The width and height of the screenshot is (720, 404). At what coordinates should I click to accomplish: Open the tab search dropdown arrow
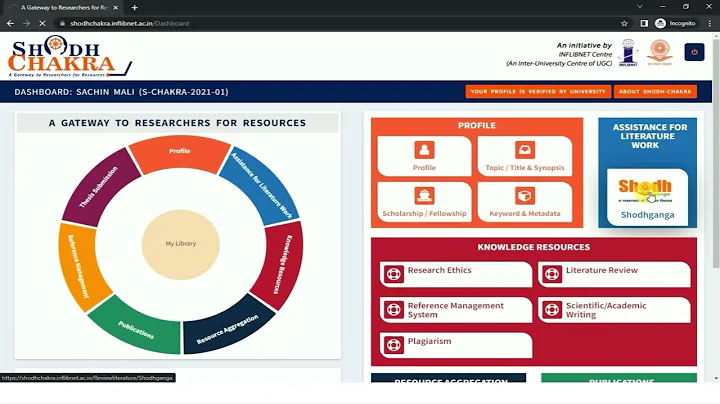point(640,7)
